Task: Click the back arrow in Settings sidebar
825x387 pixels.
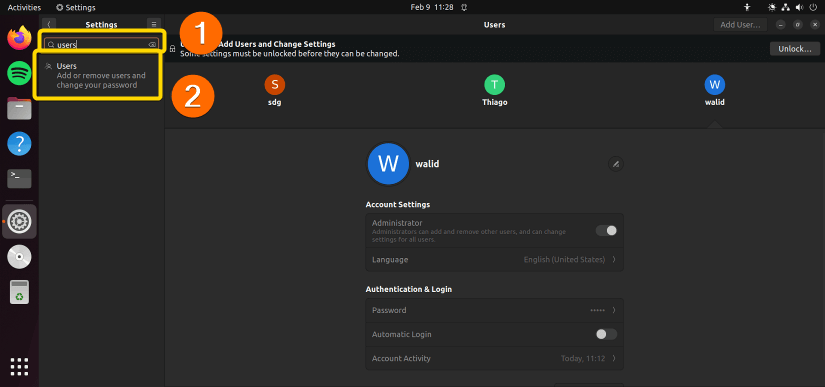Action: click(48, 24)
